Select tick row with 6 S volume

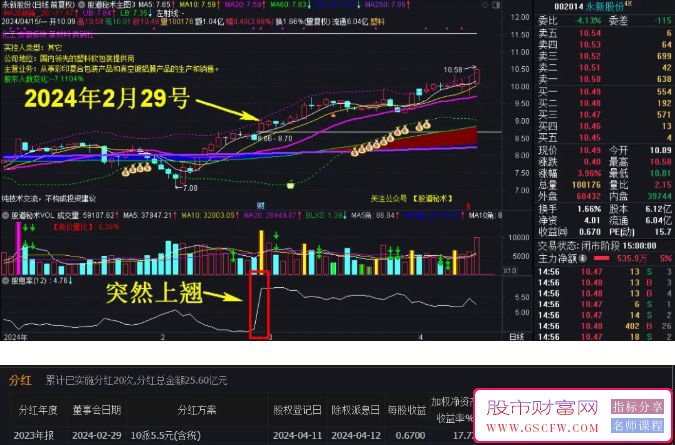click(x=604, y=304)
